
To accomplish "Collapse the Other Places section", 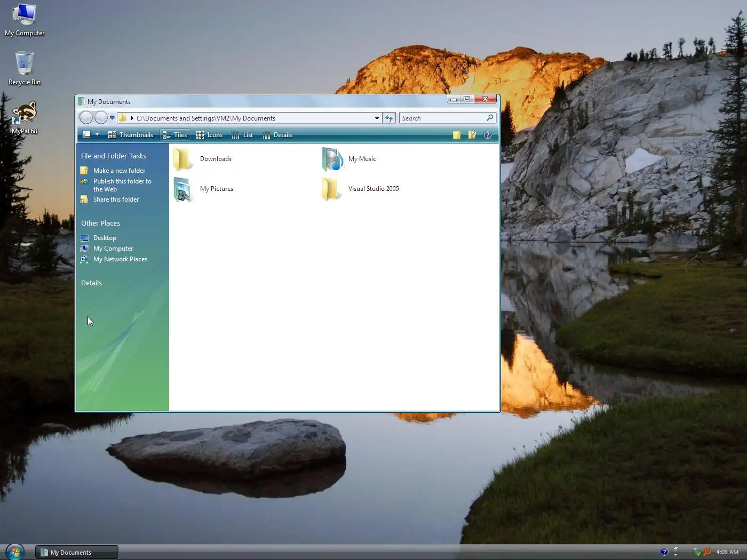I will [x=100, y=223].
